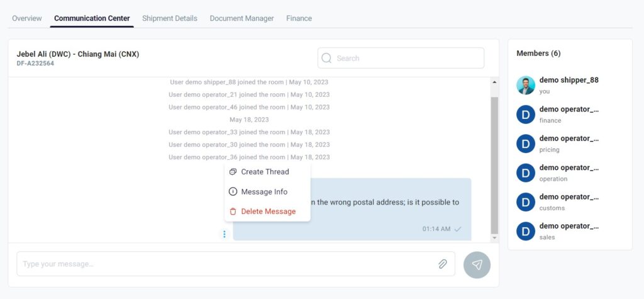The width and height of the screenshot is (644, 299).
Task: Click the Jebel Ali - Chiang Mai title
Action: (x=78, y=54)
